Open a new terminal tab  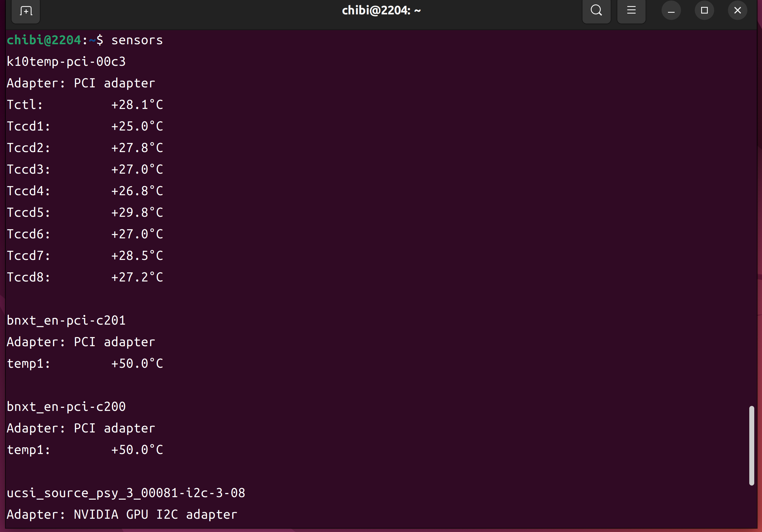click(x=25, y=11)
